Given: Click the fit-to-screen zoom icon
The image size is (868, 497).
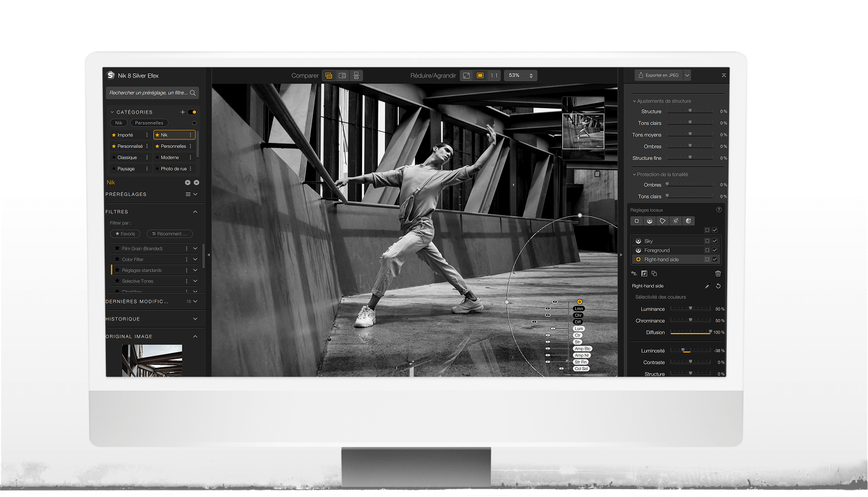Looking at the screenshot, I should coord(467,76).
